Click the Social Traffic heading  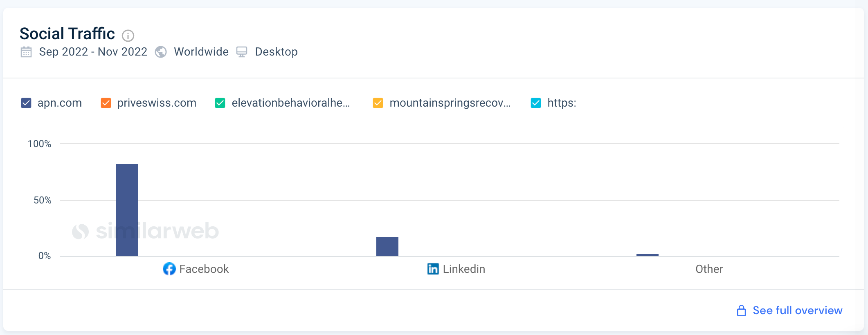(x=67, y=34)
